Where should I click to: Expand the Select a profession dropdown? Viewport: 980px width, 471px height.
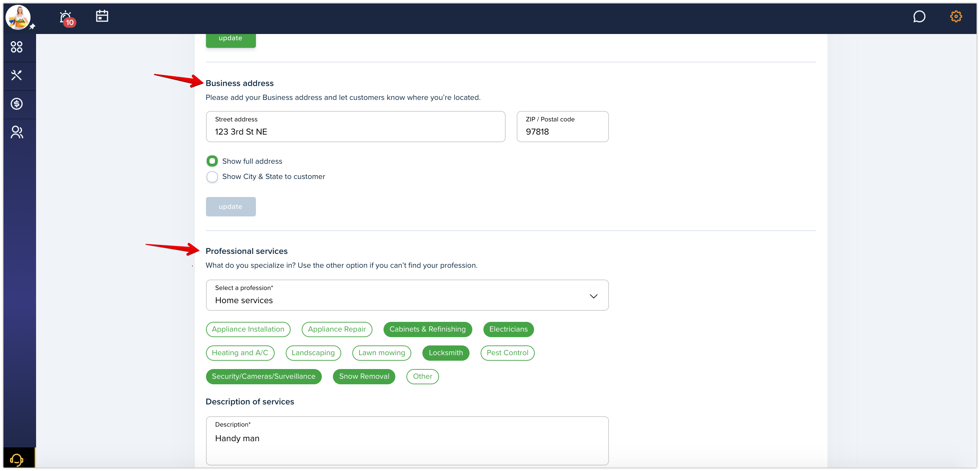407,295
